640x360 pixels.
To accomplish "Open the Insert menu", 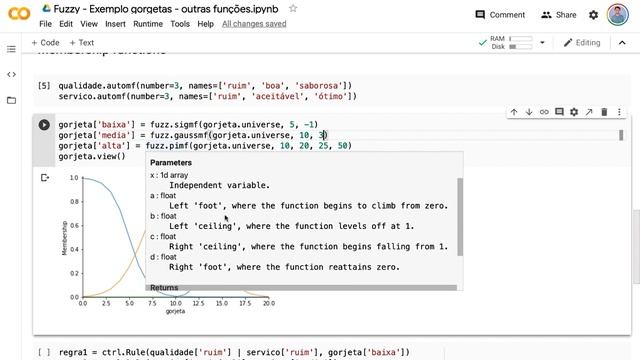I will (115, 24).
